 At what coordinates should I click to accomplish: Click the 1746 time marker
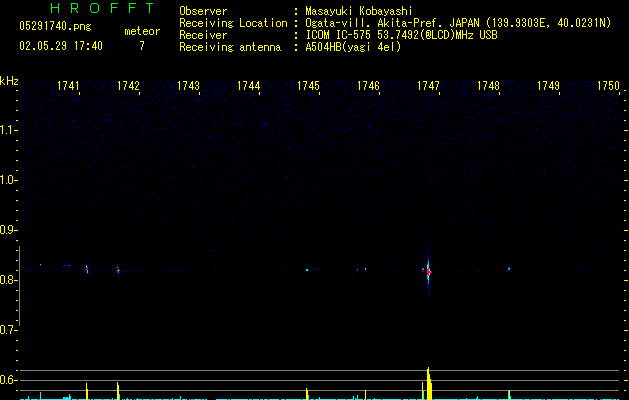tap(368, 86)
